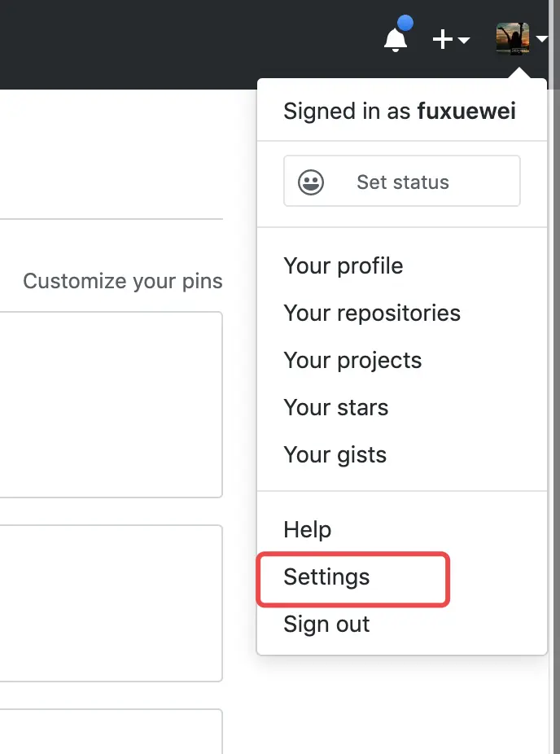Collapse the caret beside the avatar
Screen dimensions: 560x754
[542, 39]
